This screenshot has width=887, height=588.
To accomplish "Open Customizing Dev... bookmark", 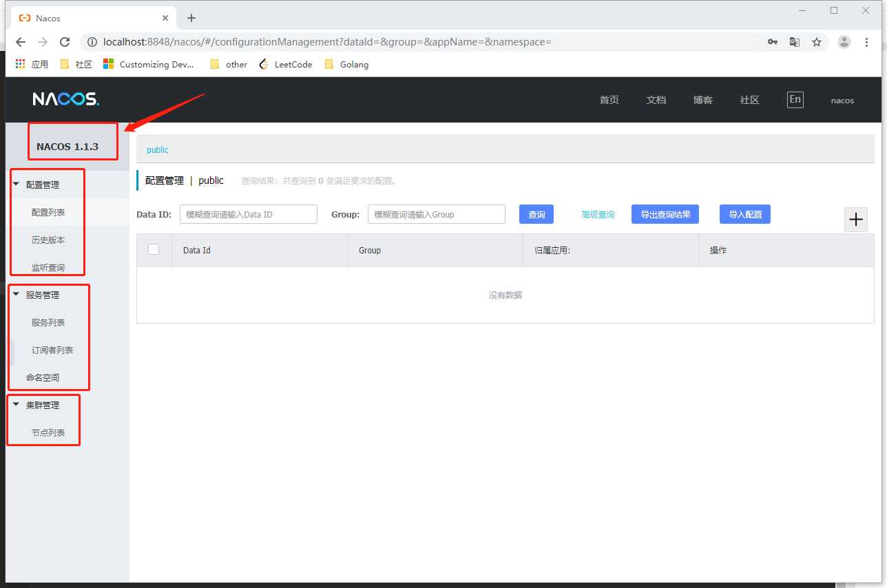I will tap(149, 64).
